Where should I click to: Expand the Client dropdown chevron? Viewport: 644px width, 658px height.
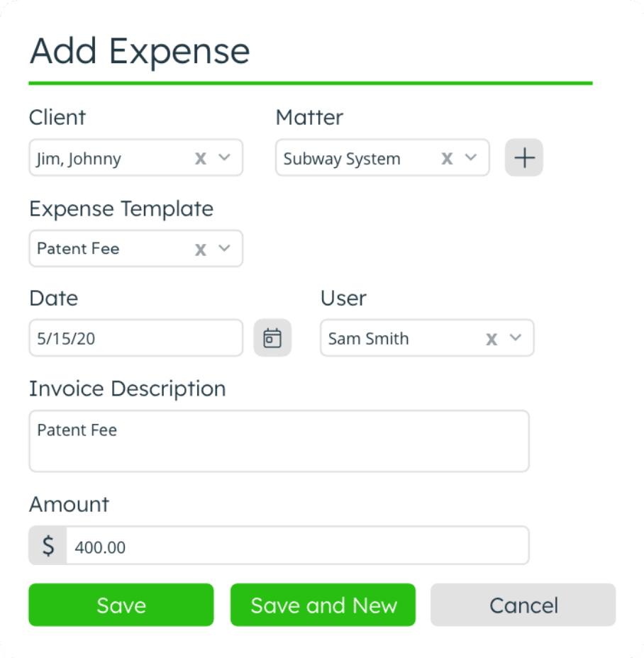[225, 157]
